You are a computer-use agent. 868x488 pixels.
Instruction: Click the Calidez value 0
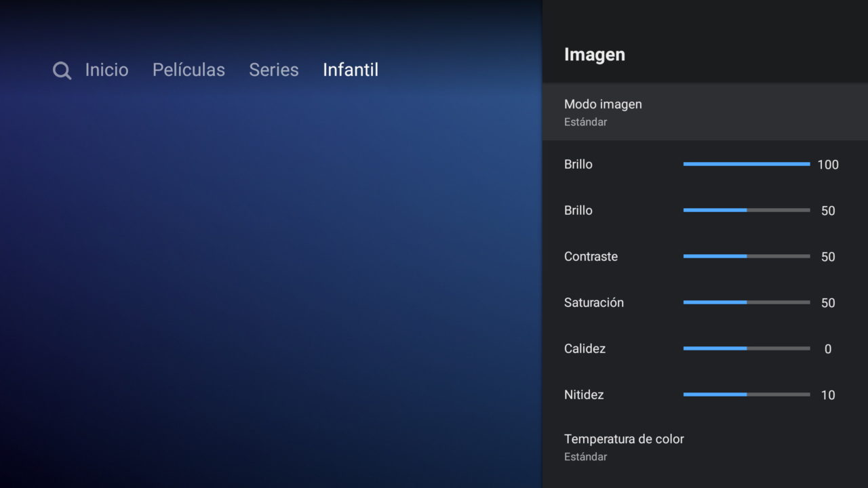(x=828, y=349)
